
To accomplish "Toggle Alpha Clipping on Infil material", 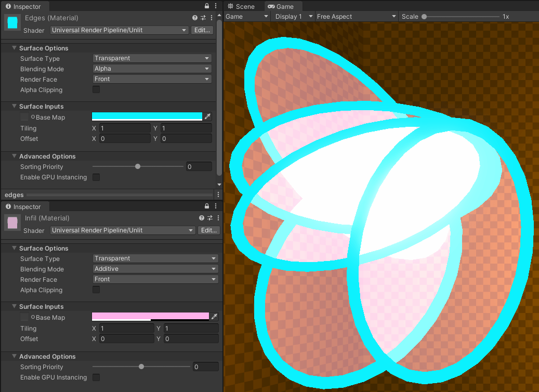I will point(96,290).
